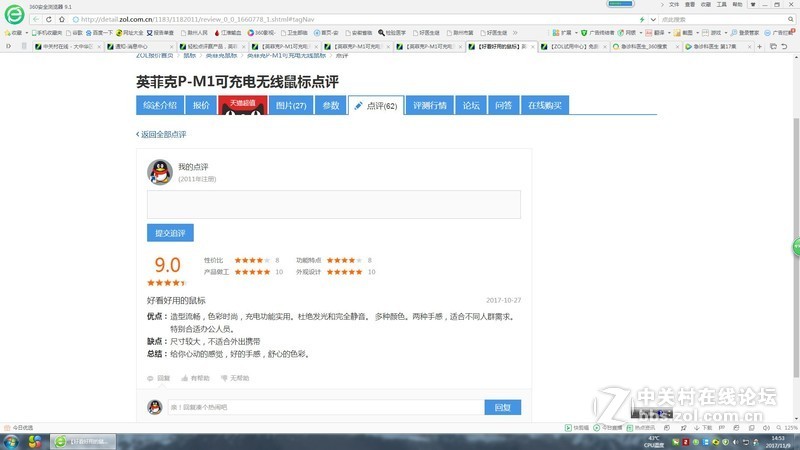800x450 pixels.
Task: Click the 快剪辑 status bar item
Action: pos(577,428)
